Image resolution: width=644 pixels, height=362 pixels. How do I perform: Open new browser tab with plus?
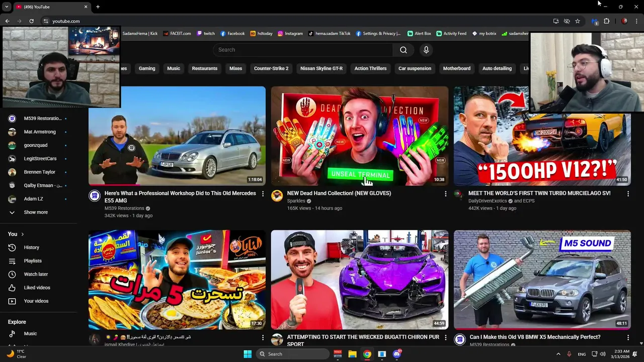98,7
